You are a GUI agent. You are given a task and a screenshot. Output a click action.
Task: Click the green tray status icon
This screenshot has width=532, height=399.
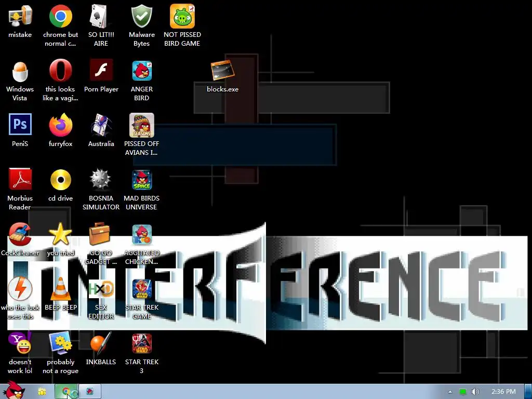click(463, 392)
